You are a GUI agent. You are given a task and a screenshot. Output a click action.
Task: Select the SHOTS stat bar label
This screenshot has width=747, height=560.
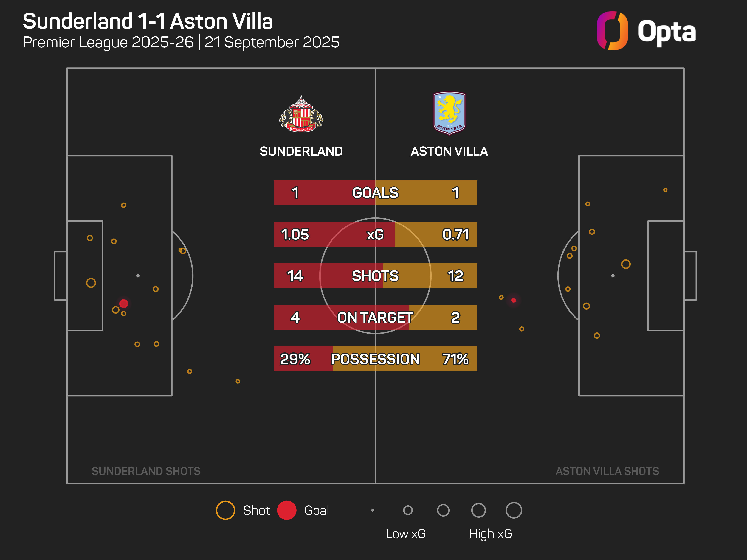point(375,276)
